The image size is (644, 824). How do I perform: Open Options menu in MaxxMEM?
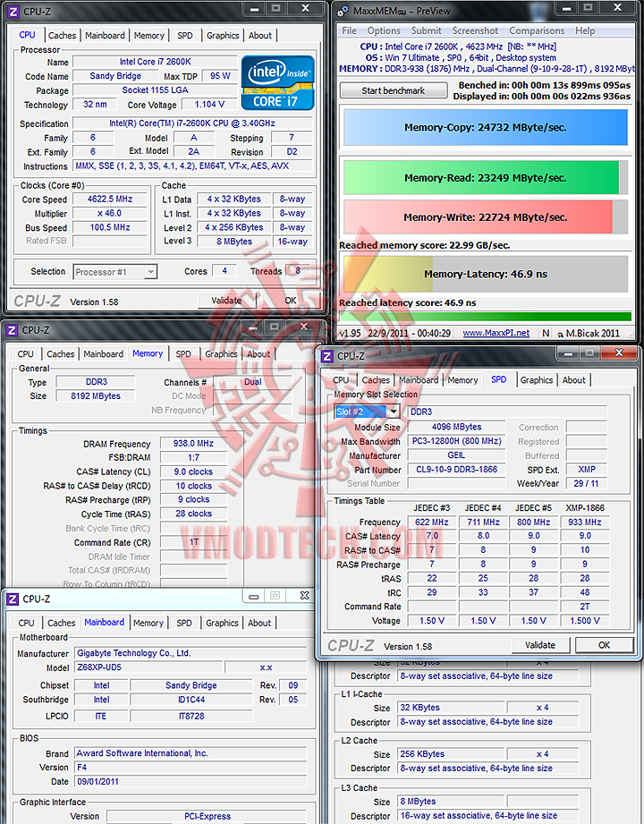[384, 30]
